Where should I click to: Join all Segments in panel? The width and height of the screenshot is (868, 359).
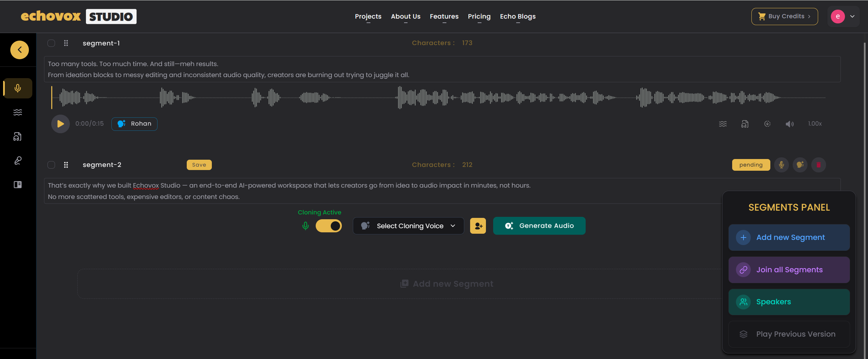pos(789,270)
